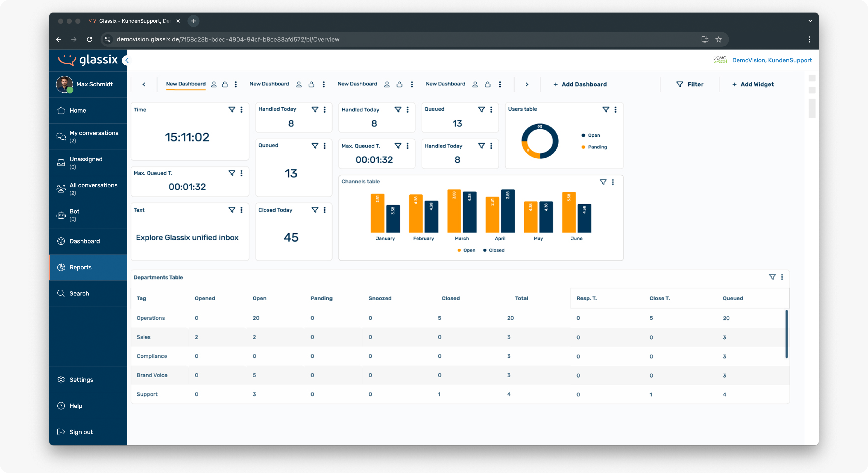Open browser three-dot menu
868x473 pixels.
(x=809, y=39)
